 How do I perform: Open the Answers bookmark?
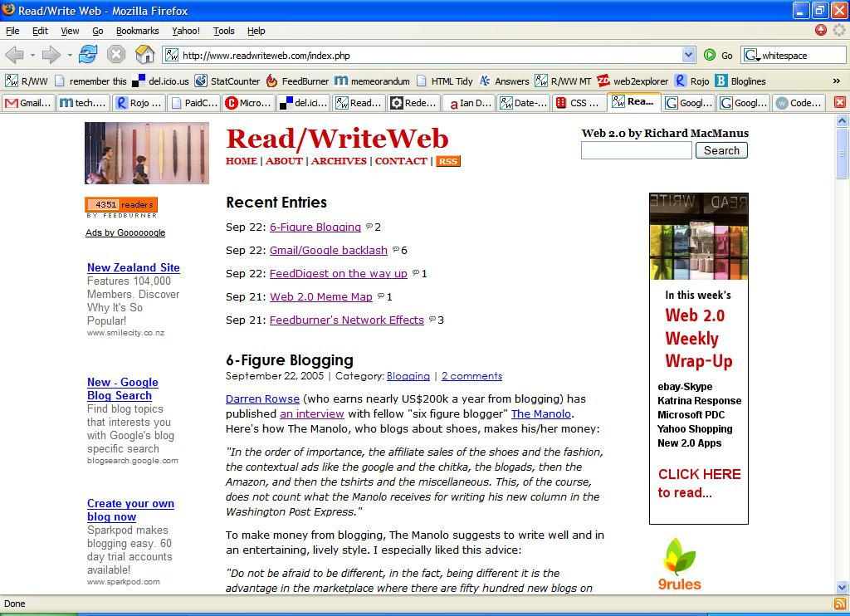coord(504,81)
